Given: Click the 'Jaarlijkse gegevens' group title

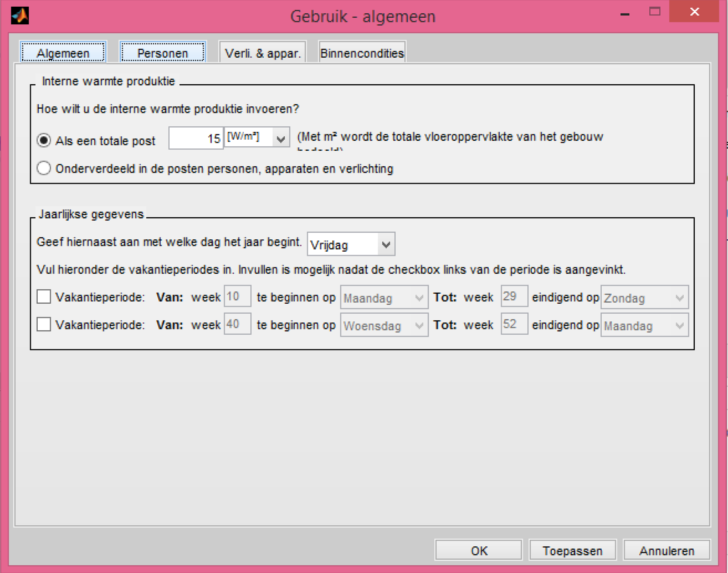Looking at the screenshot, I should click(x=91, y=214).
